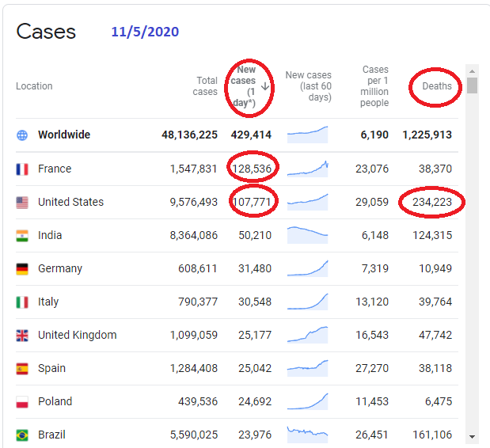This screenshot has height=448, width=490.
Task: Click the India flag icon
Action: point(22,236)
